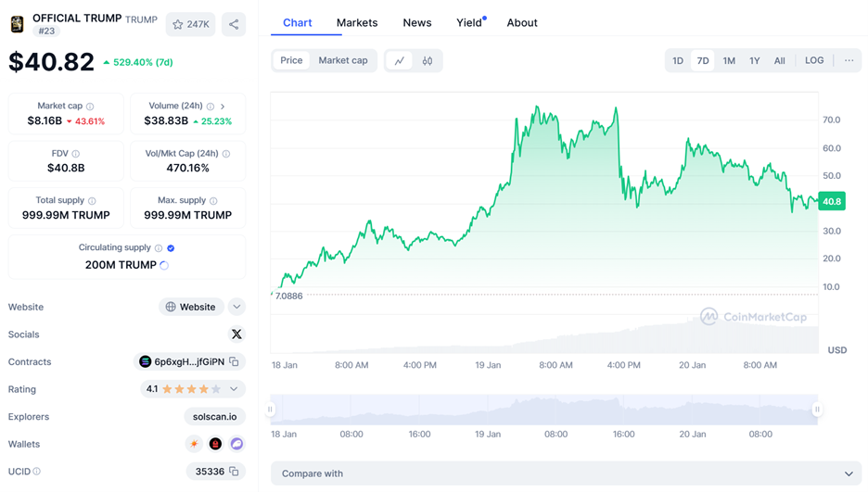Screen dimensions: 868x492
Task: Show the UCID info icon
Action: point(36,472)
